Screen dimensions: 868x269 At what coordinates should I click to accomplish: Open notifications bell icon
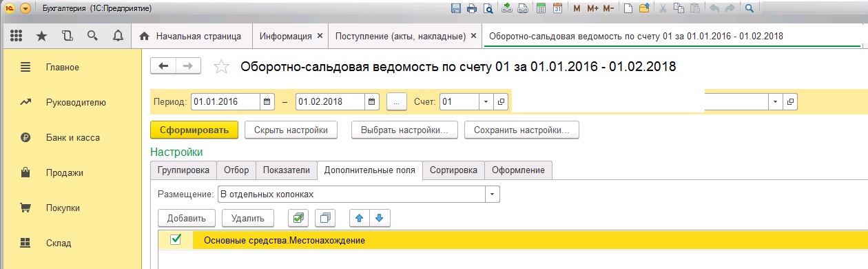(x=117, y=36)
